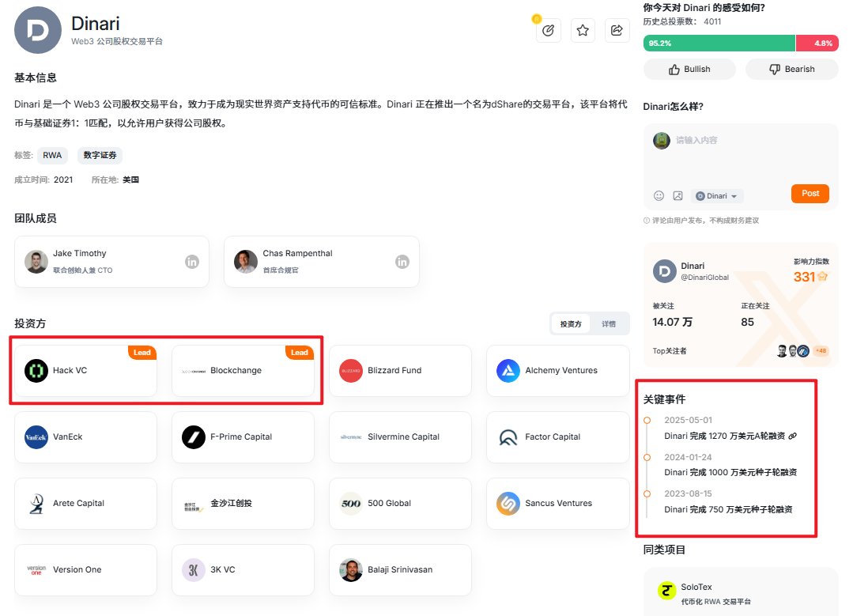Vote Bullish on Dinari
This screenshot has width=853, height=616.
(689, 69)
